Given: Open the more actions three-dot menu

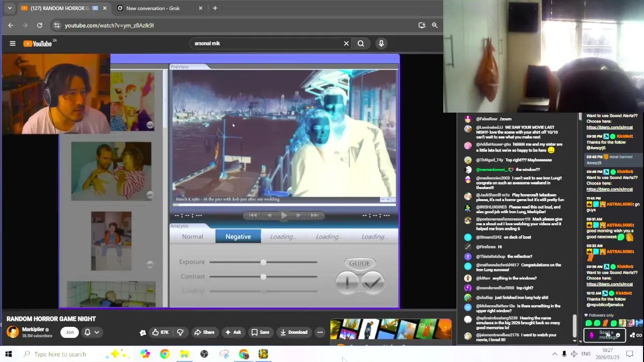Looking at the screenshot, I should 320,332.
